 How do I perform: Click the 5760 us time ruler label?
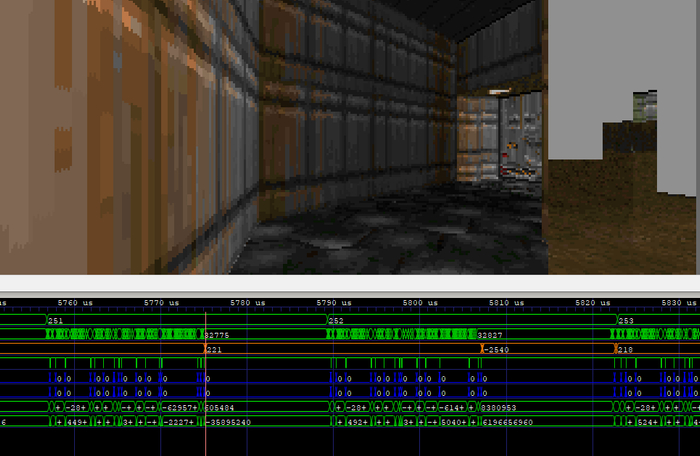75,303
